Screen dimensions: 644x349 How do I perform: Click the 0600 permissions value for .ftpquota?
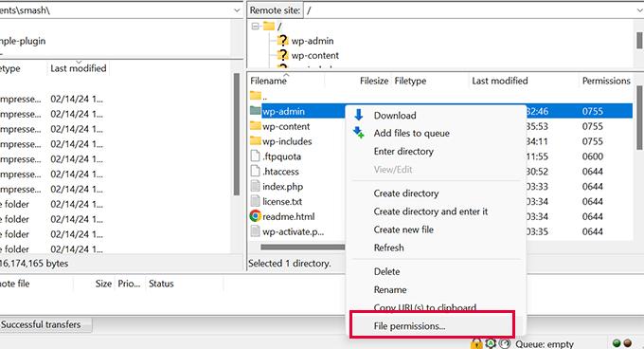[592, 156]
